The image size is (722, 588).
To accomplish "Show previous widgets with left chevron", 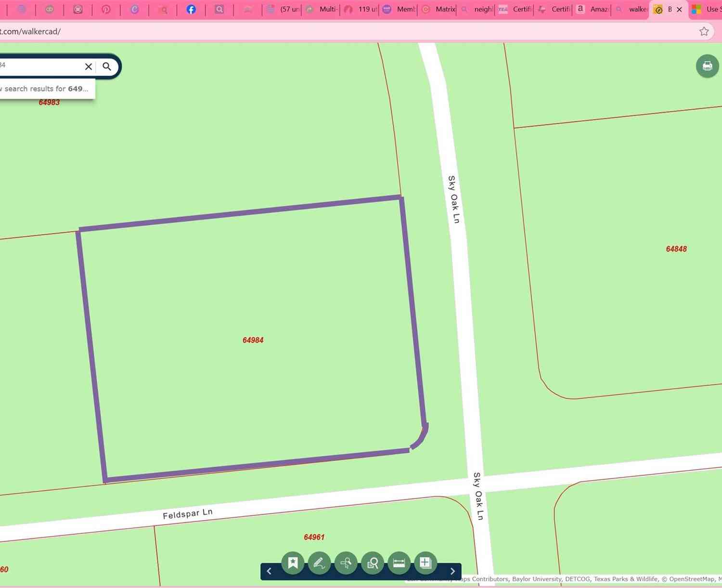I will pyautogui.click(x=269, y=572).
